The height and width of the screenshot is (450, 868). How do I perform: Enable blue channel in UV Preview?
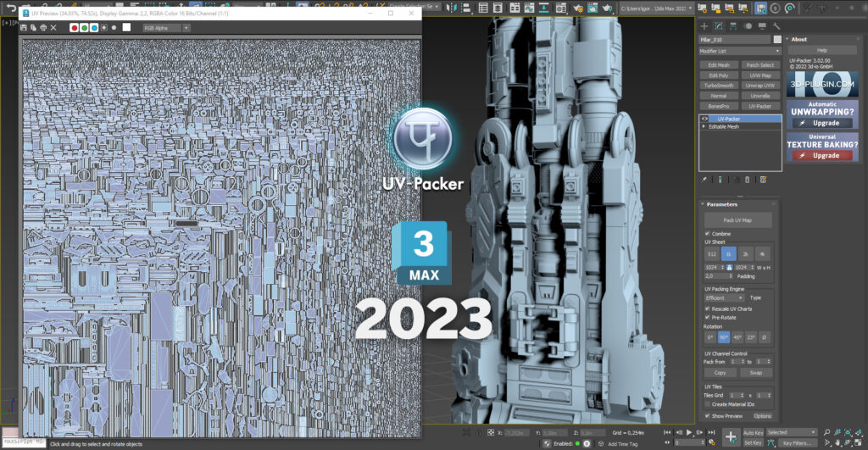(94, 28)
